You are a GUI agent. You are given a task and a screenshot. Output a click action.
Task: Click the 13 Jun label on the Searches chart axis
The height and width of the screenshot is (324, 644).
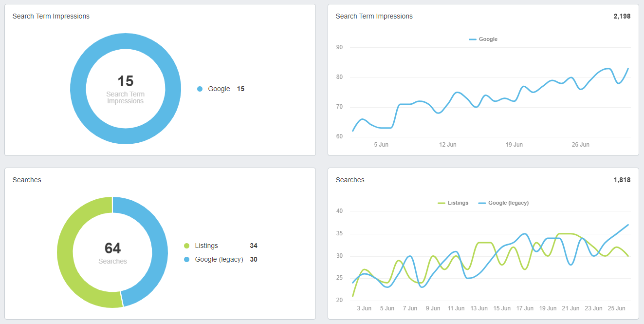pyautogui.click(x=479, y=308)
